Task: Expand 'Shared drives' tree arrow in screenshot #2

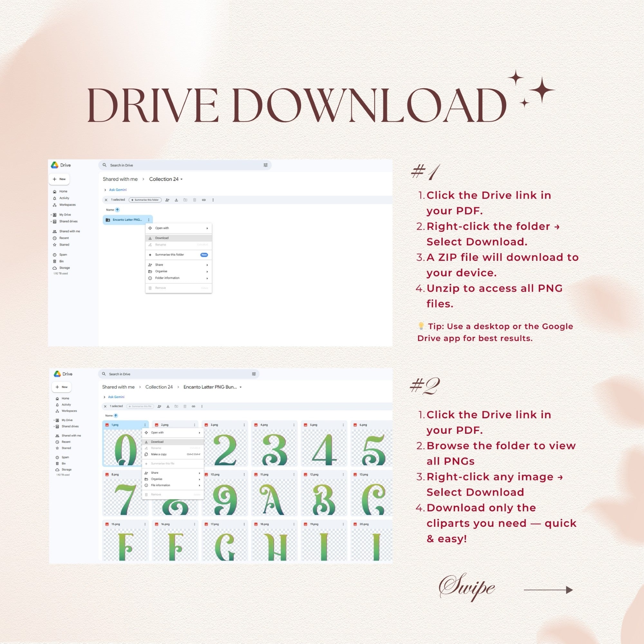Action: pos(54,427)
